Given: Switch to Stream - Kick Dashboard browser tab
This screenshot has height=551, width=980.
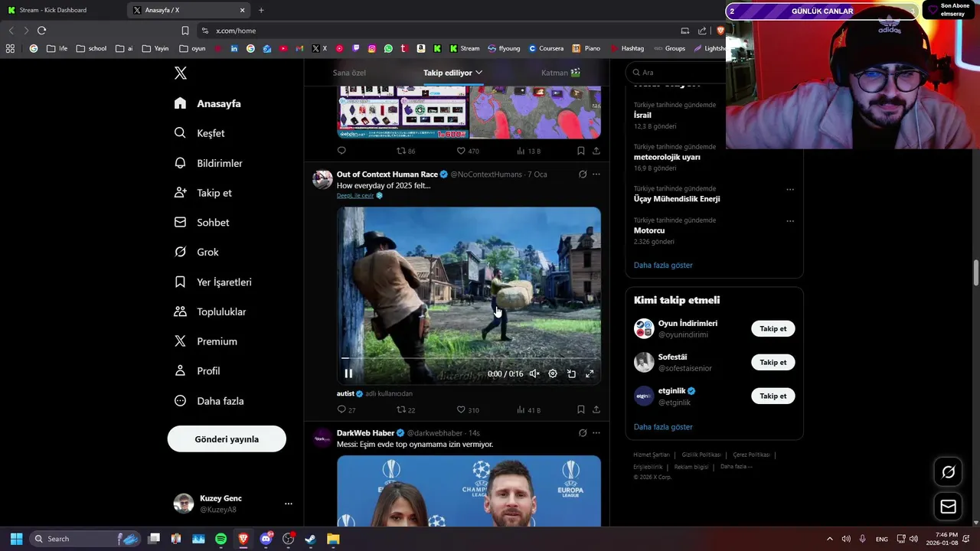Looking at the screenshot, I should click(64, 10).
